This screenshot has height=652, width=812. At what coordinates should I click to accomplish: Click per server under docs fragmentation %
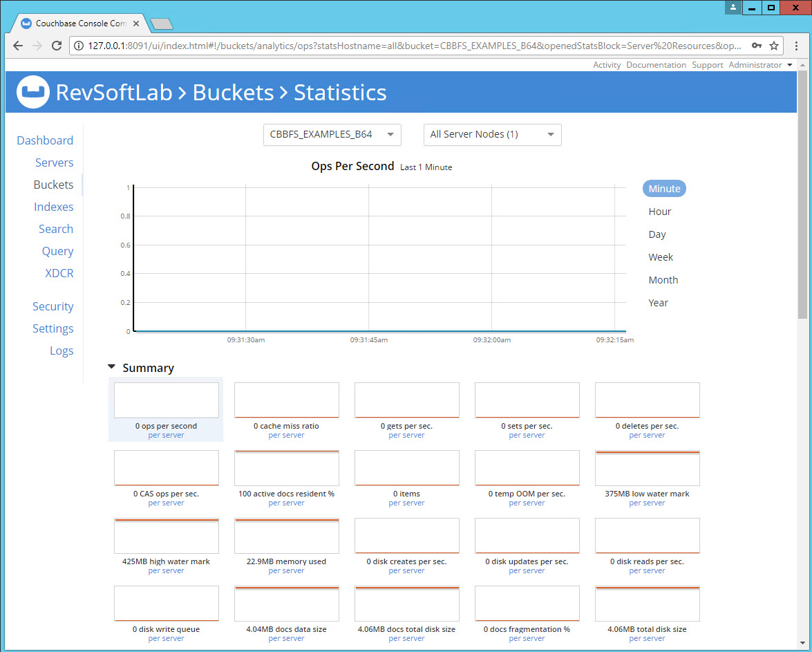click(x=527, y=639)
